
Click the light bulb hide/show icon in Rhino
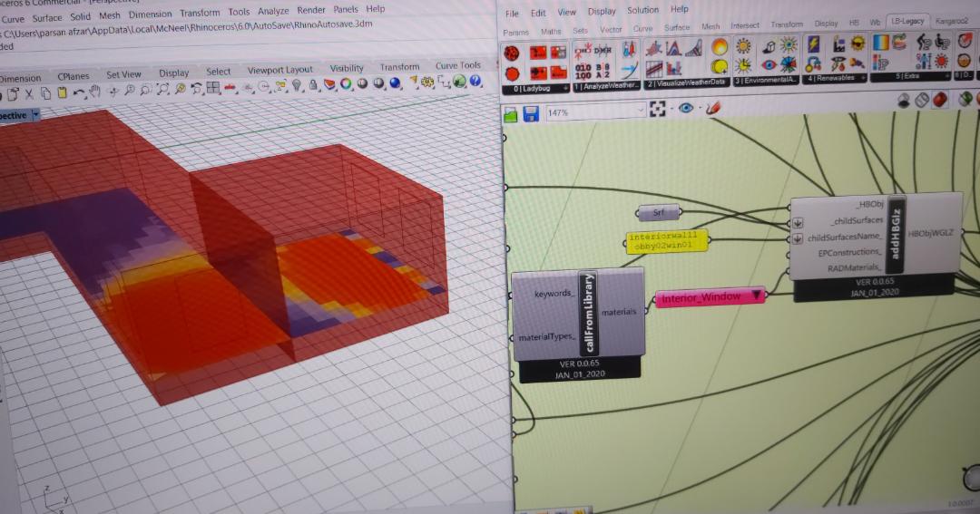pyautogui.click(x=297, y=85)
